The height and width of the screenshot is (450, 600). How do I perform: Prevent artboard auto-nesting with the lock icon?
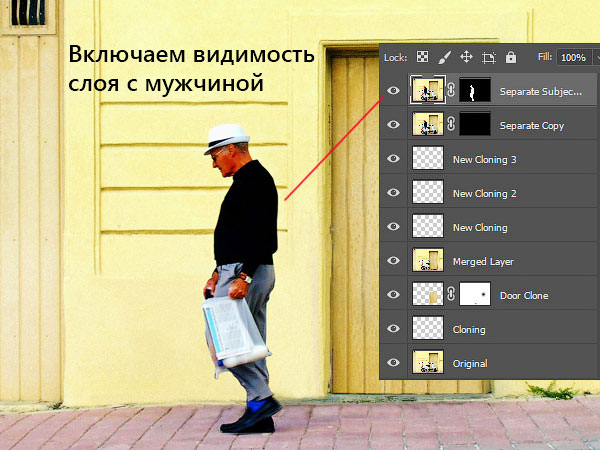pos(489,57)
